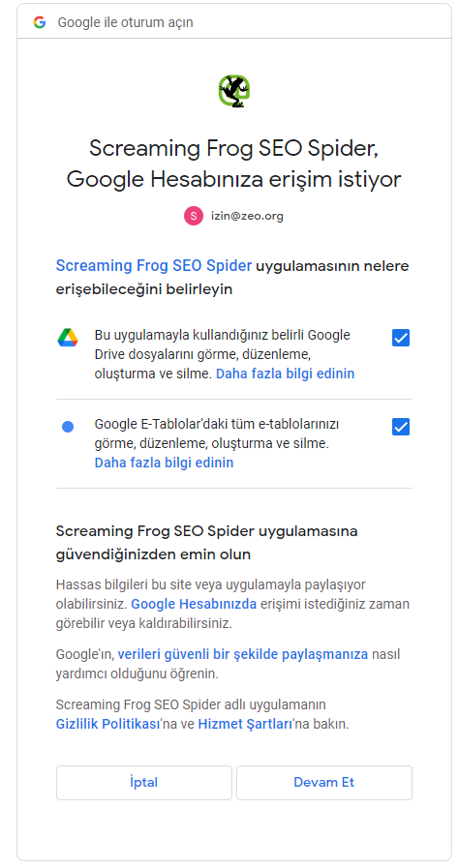459x868 pixels.
Task: Click the Google Drive icon
Action: (x=68, y=338)
